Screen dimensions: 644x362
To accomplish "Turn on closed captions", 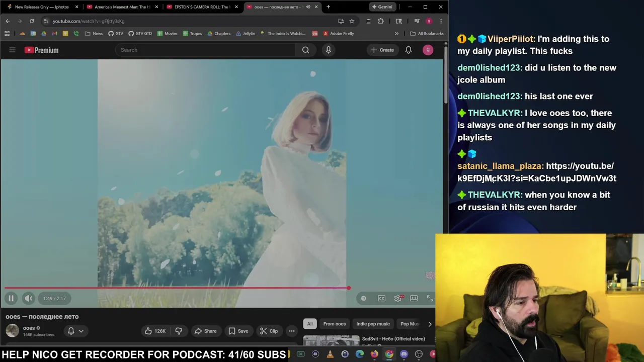I will [x=382, y=298].
